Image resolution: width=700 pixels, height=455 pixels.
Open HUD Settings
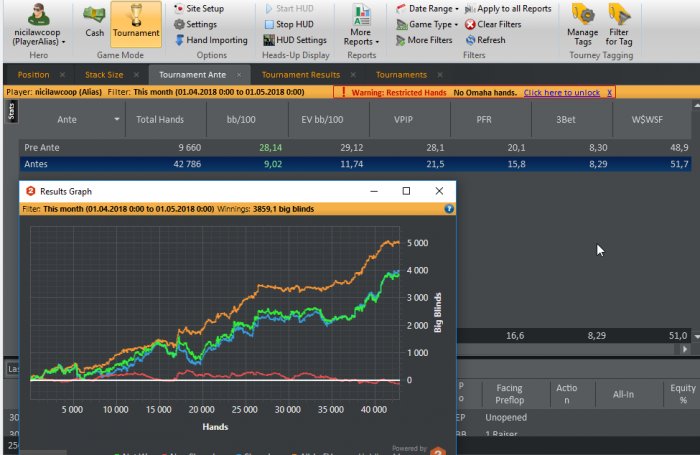(295, 40)
